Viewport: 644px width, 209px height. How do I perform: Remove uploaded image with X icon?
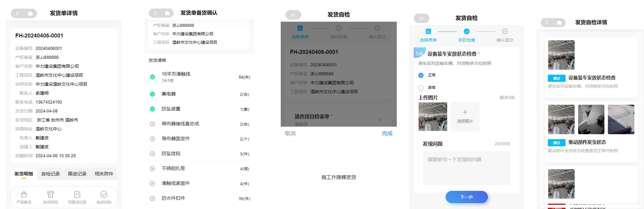tap(444, 105)
